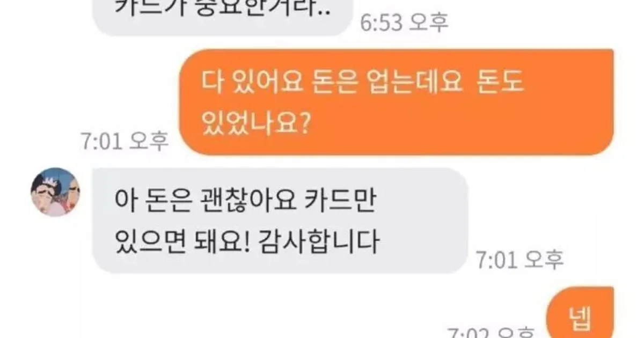Click the '7:01 오후' timestamp beside the gray bubble
The width and height of the screenshot is (644, 338).
click(519, 260)
